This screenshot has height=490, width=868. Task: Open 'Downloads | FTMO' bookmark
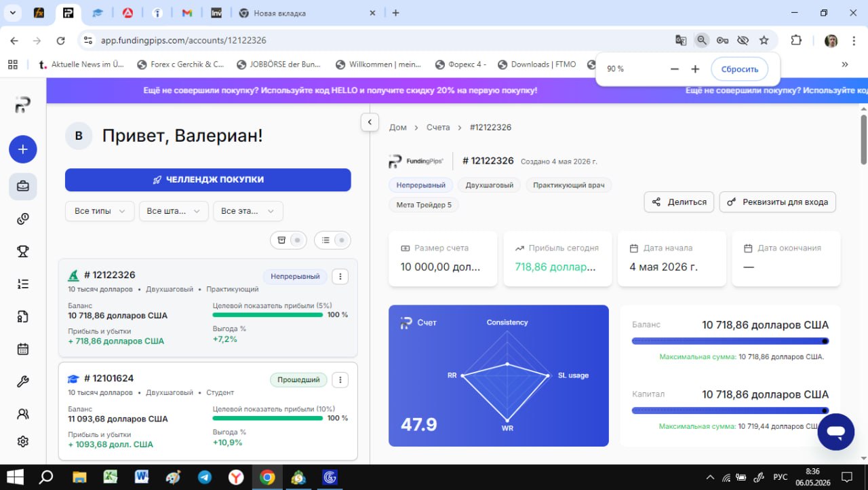tap(536, 64)
